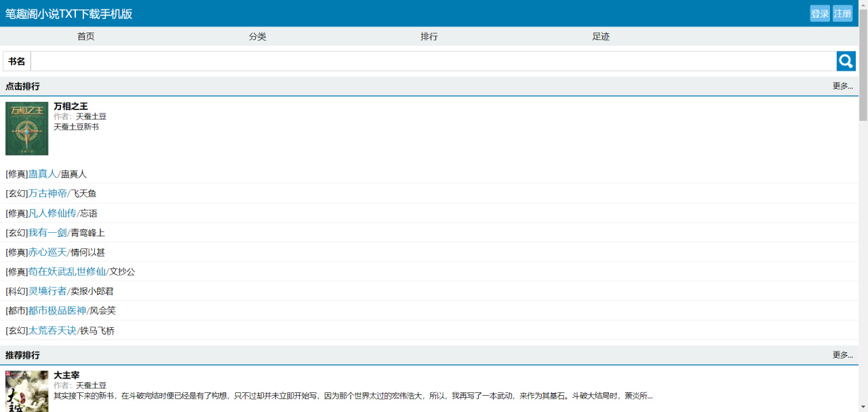
Task: Open the novel link 赤心巡天
Action: click(x=47, y=252)
